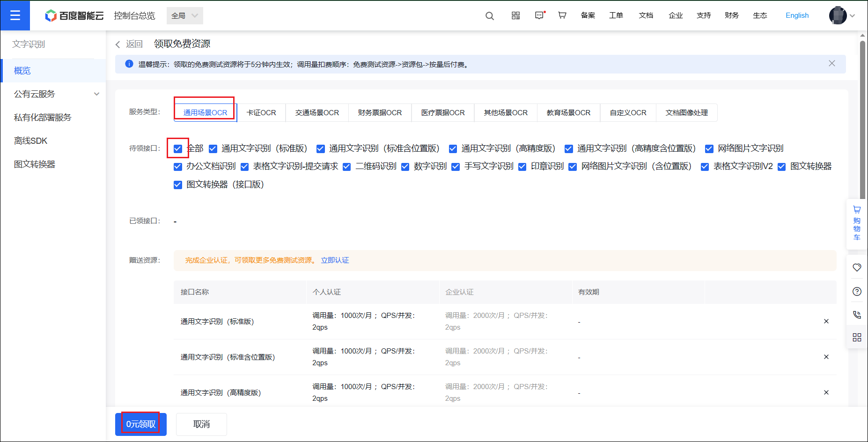This screenshot has height=442, width=868.
Task: Uncheck the 手写文字识别 checkbox
Action: click(x=456, y=167)
